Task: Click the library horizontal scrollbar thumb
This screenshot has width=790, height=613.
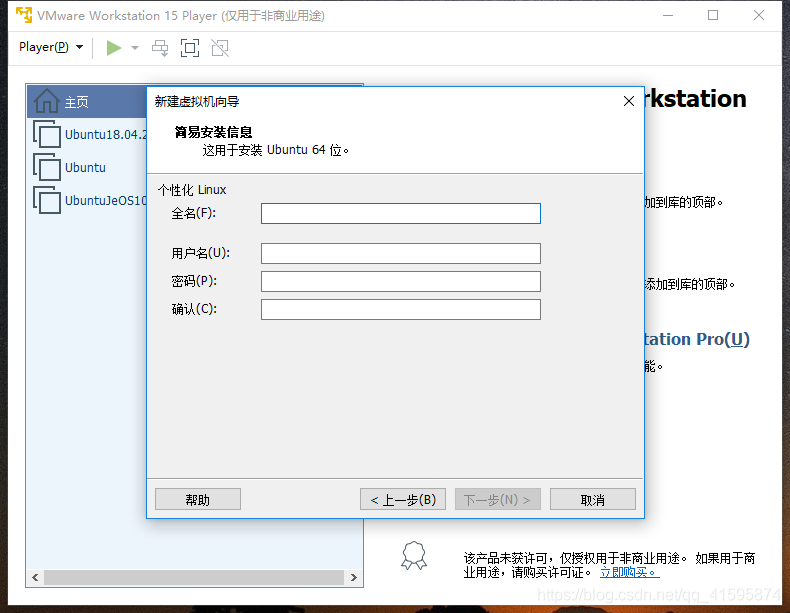Action: point(194,577)
